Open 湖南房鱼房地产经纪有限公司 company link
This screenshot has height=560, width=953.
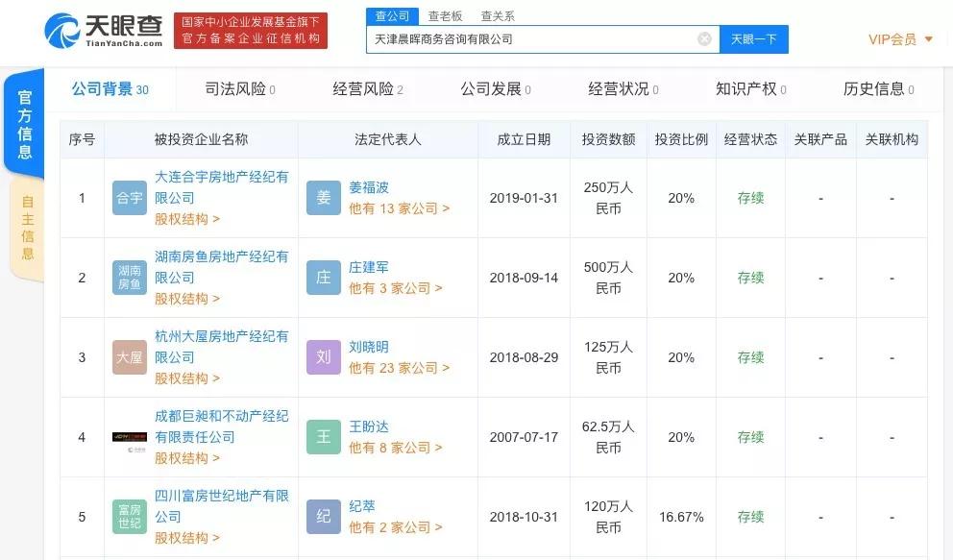[x=221, y=267]
